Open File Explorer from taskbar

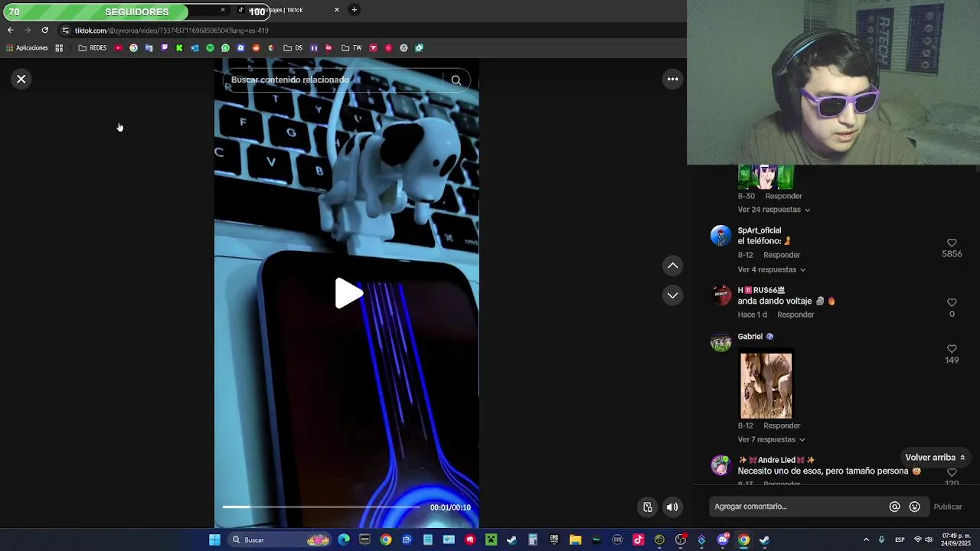tap(575, 540)
